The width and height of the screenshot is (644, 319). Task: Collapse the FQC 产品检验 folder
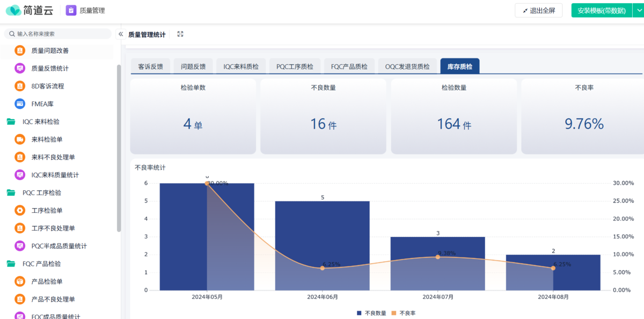click(11, 264)
